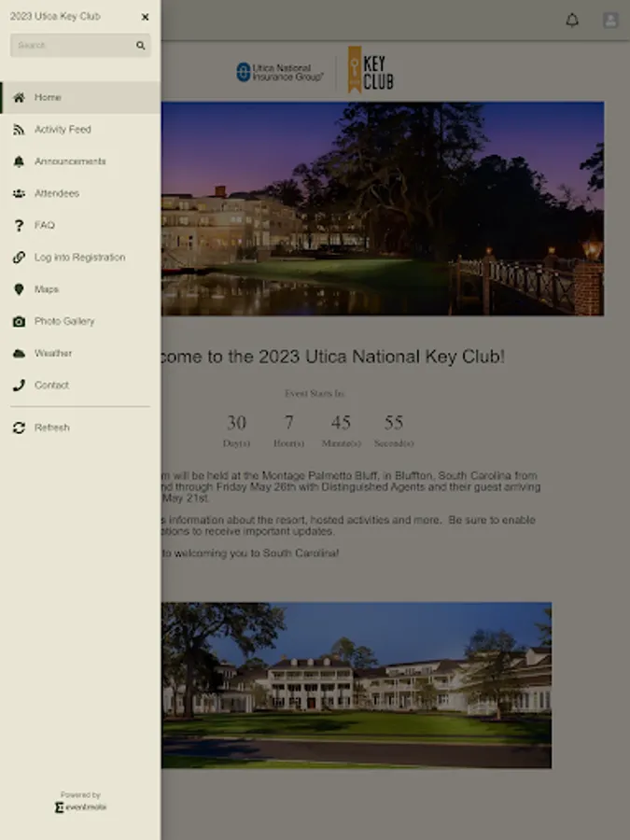Open FAQ menu item
The height and width of the screenshot is (840, 630).
pos(80,226)
